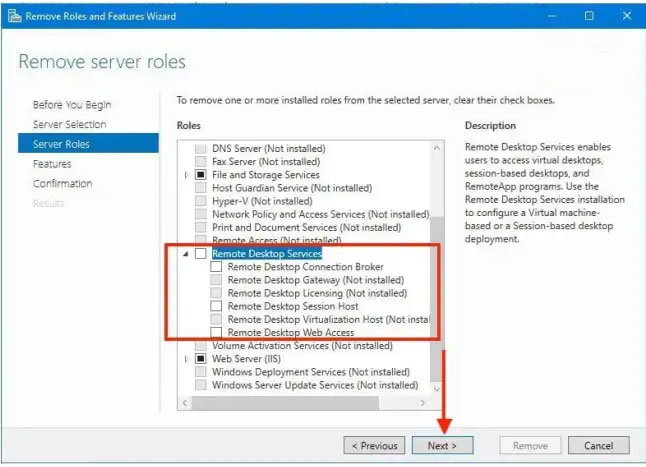Go to the Confirmation step
The height and width of the screenshot is (467, 646).
point(63,184)
